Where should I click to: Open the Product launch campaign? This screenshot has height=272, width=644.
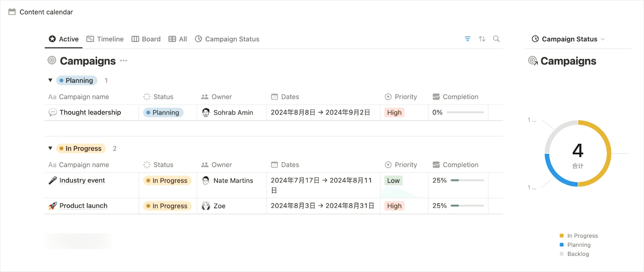[x=83, y=206]
